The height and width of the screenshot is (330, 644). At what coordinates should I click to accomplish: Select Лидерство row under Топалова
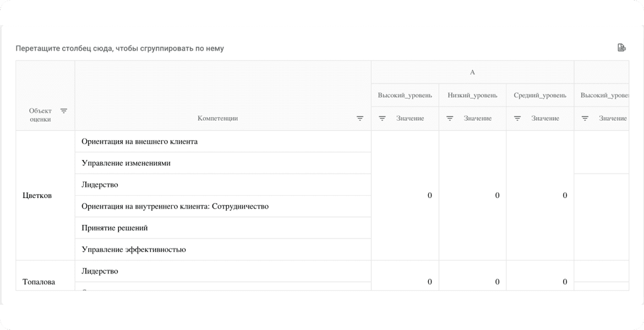click(223, 271)
